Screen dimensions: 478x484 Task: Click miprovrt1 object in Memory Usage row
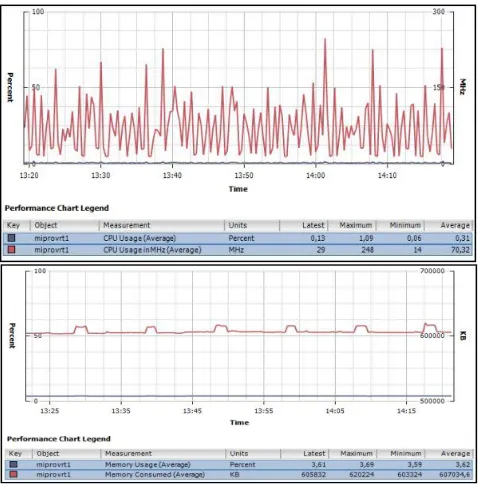(x=53, y=465)
